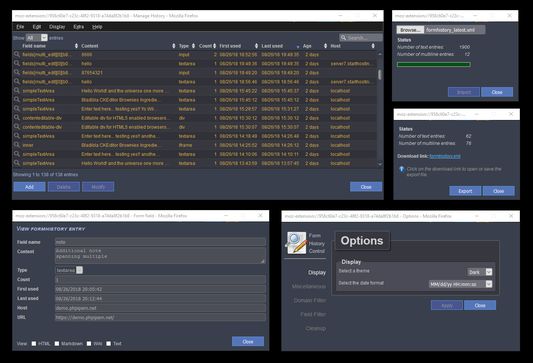Click sort arrows on Type column
This screenshot has height=363, width=533.
[193, 46]
